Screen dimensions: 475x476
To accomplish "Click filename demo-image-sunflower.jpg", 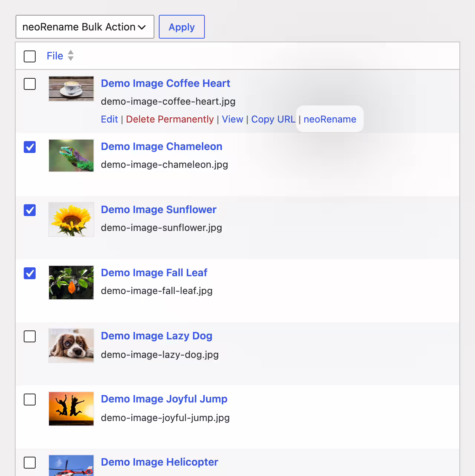I will (161, 228).
